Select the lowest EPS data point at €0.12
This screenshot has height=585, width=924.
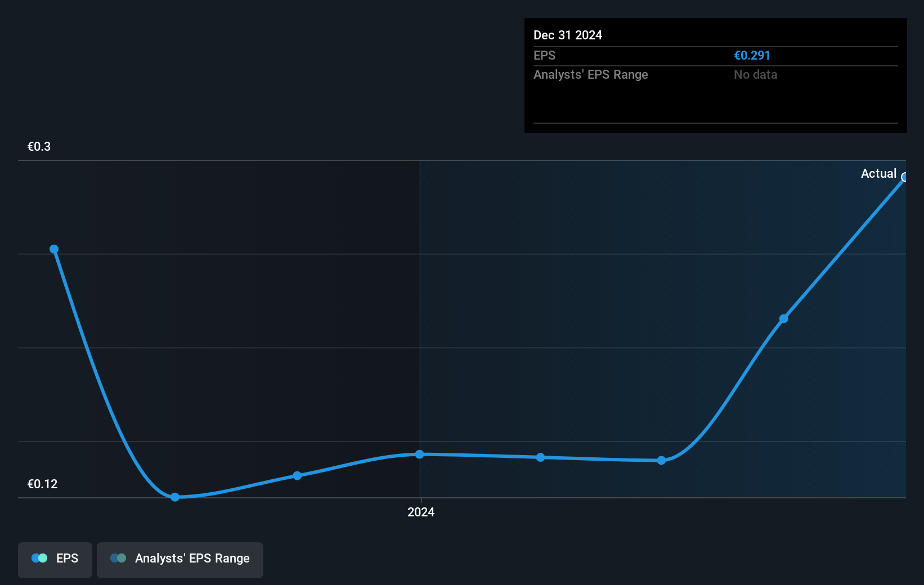(175, 497)
